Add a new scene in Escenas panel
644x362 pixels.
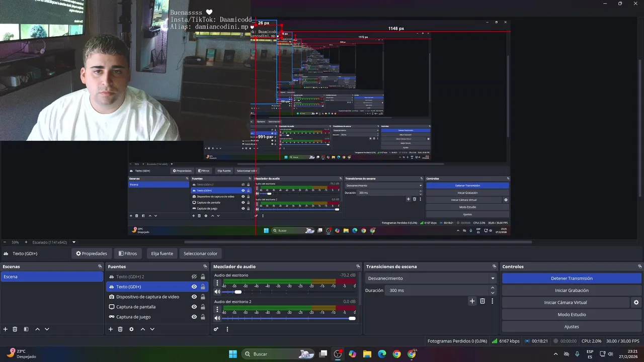(x=6, y=329)
